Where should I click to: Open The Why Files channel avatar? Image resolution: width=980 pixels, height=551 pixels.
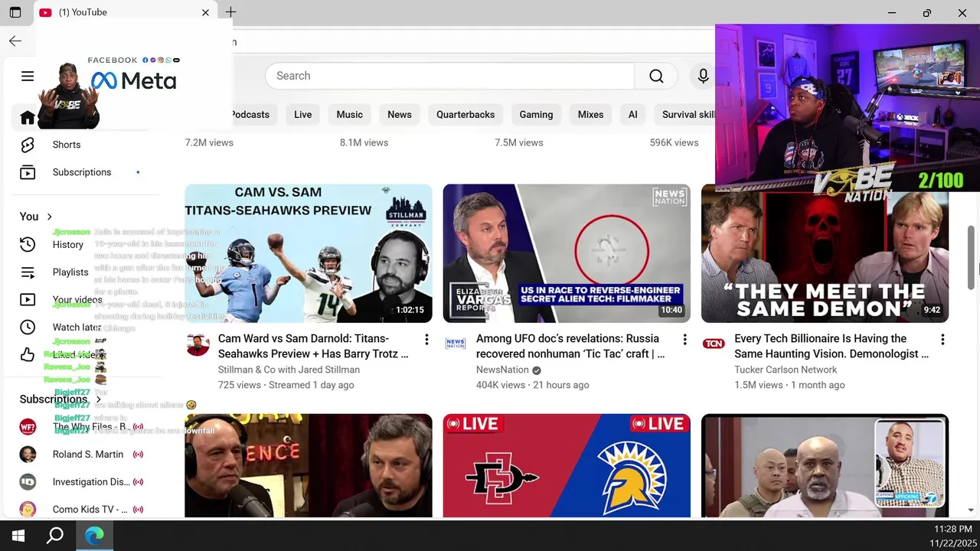[28, 427]
